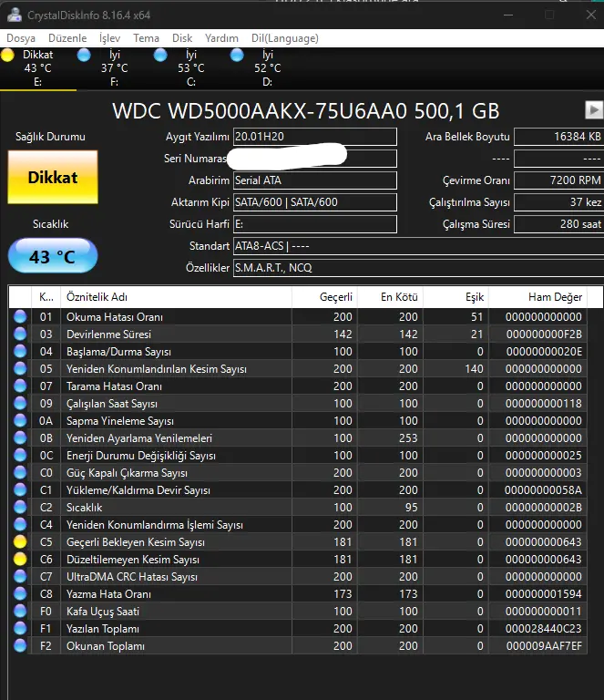604x700 pixels.
Task: Click raw value 00000000F2B
Action: click(x=544, y=335)
